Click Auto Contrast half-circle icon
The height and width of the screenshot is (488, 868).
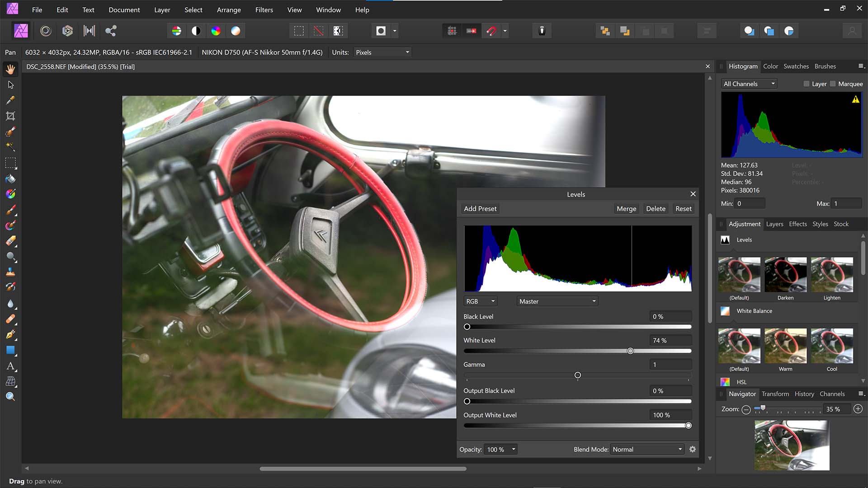tap(196, 31)
